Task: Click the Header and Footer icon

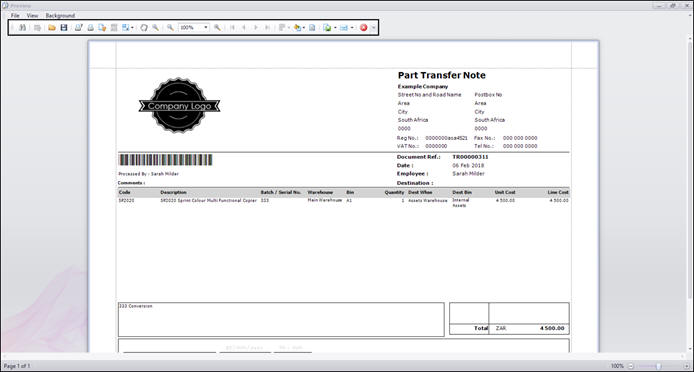Action: [114, 27]
